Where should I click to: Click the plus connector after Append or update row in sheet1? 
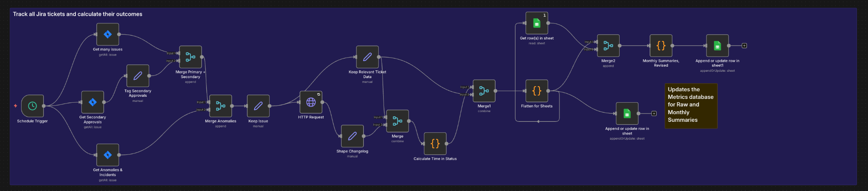(x=744, y=45)
